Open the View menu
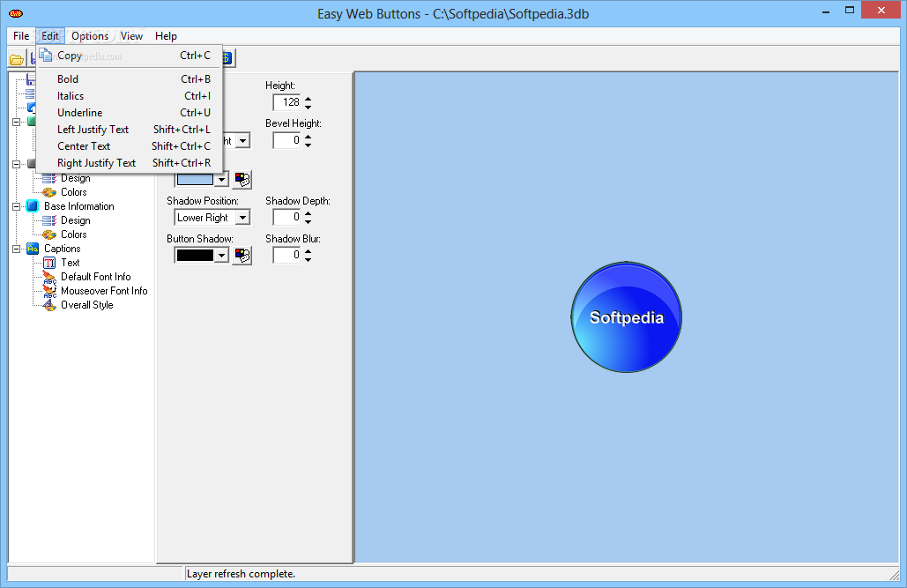 pyautogui.click(x=131, y=36)
